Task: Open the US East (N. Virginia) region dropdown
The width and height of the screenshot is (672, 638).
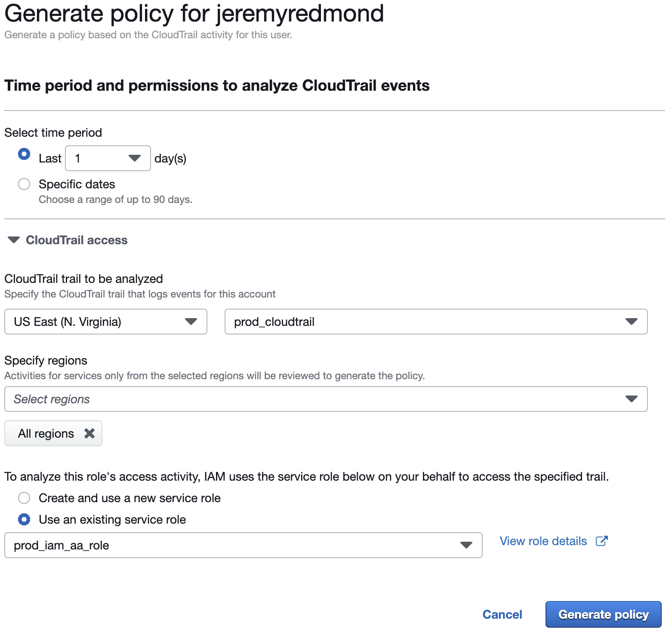Action: tap(106, 322)
